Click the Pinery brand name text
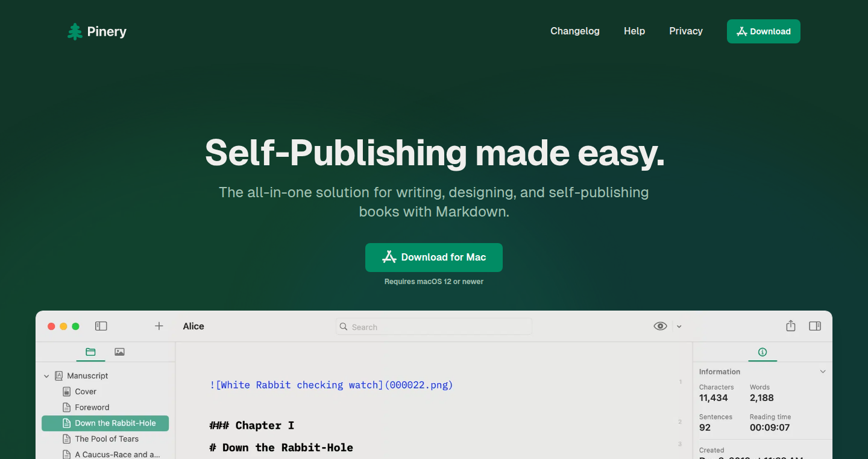Image resolution: width=868 pixels, height=459 pixels. point(107,31)
